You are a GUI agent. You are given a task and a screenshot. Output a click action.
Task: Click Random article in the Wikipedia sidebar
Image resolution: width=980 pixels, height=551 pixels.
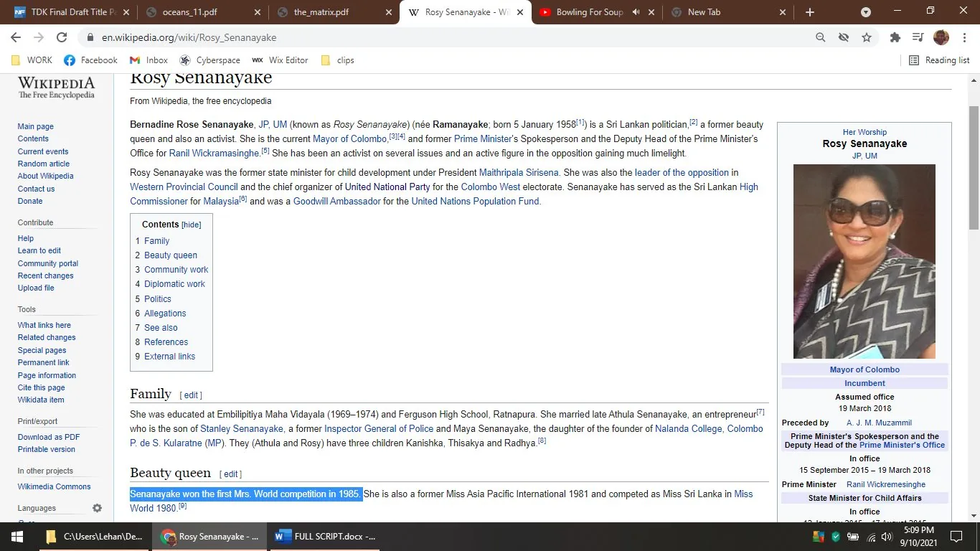click(43, 164)
